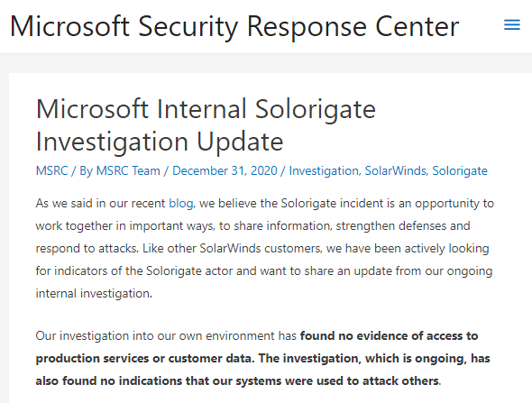Follow the 'blog' hyperlink in first paragraph
The height and width of the screenshot is (403, 532).
coord(181,204)
